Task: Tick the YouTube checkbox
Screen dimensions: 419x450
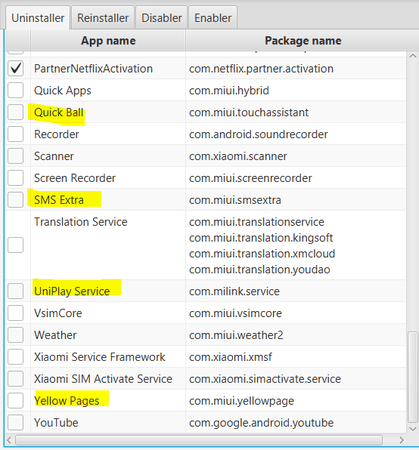Action: 16,422
